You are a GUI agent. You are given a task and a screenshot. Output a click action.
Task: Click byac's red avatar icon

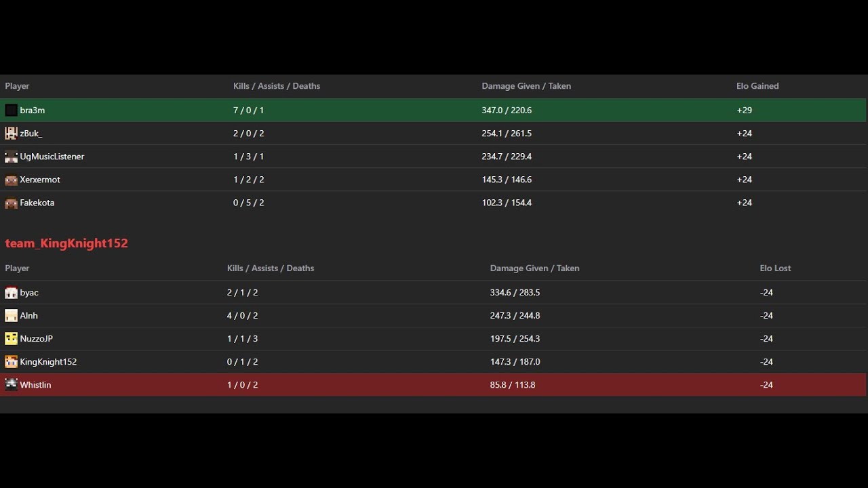tap(11, 293)
